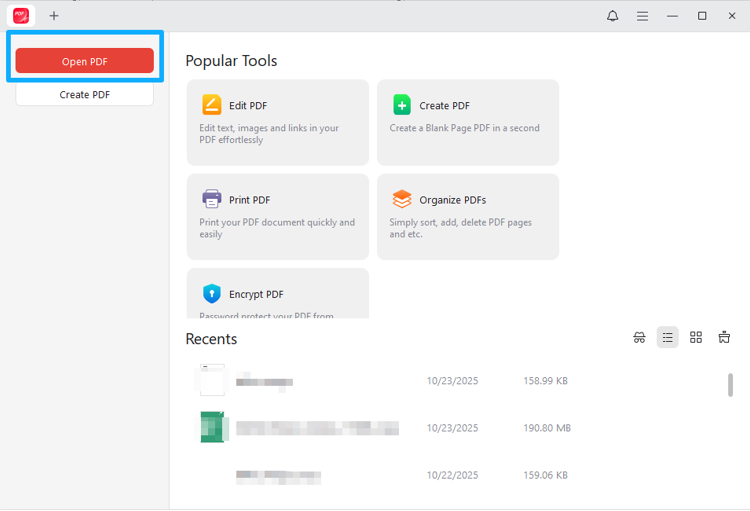Click the Recents list scrollbar
This screenshot has height=511, width=750.
tap(730, 385)
